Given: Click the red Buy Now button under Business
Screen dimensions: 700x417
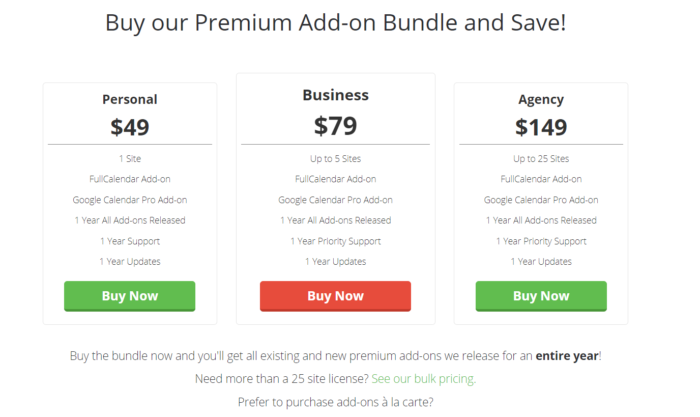Looking at the screenshot, I should coord(335,296).
